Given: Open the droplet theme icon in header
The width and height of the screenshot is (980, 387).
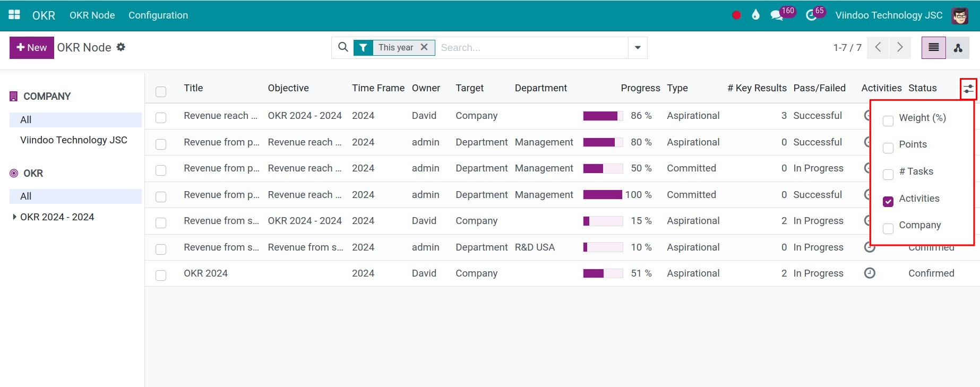Looking at the screenshot, I should tap(755, 15).
